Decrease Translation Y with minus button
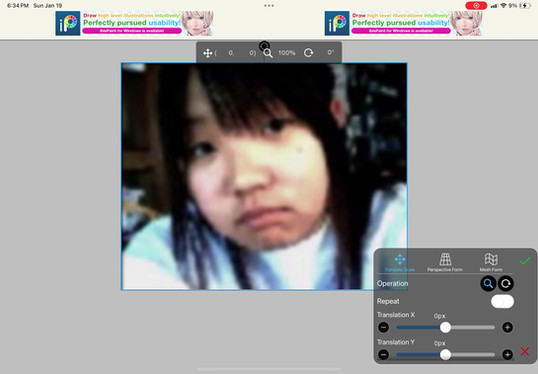 click(384, 354)
